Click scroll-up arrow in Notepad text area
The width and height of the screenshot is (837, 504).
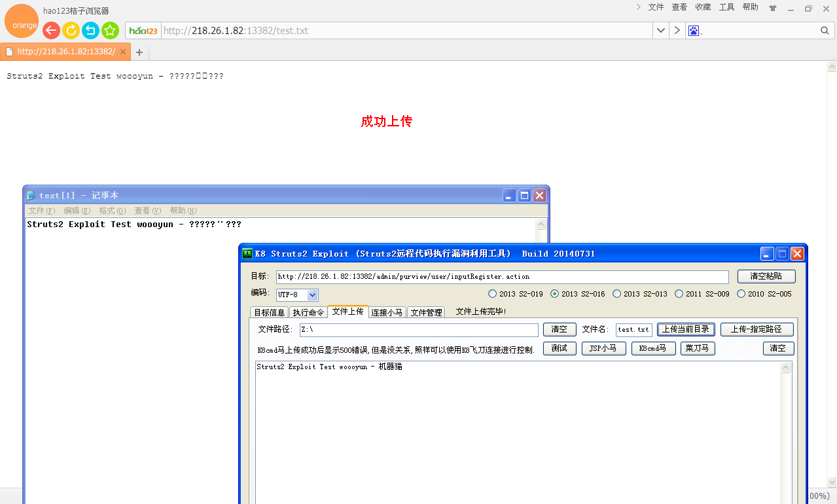point(541,224)
